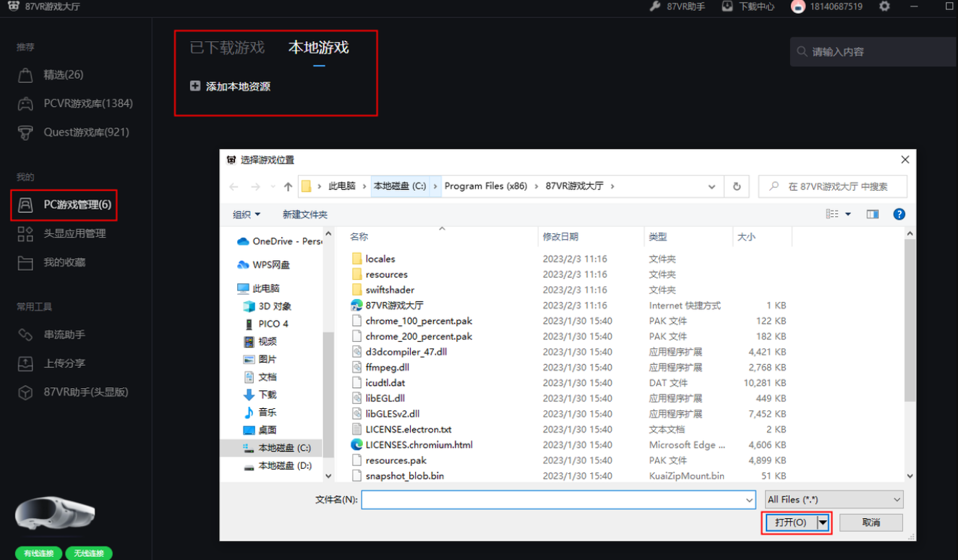Open the 组织 dropdown menu

[247, 215]
